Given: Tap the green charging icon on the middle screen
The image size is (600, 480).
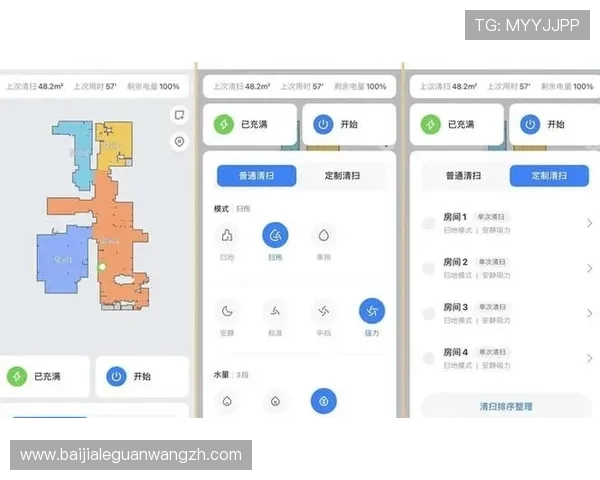Looking at the screenshot, I should (x=224, y=124).
